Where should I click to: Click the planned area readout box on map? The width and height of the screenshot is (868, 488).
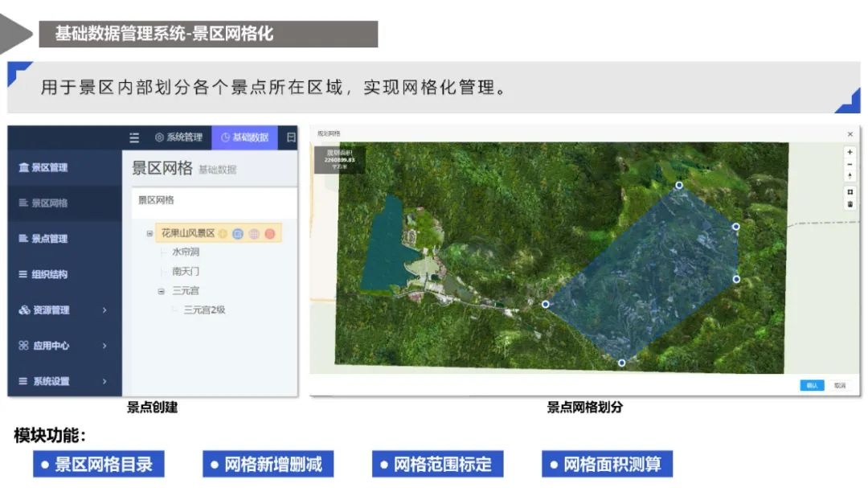coord(339,159)
